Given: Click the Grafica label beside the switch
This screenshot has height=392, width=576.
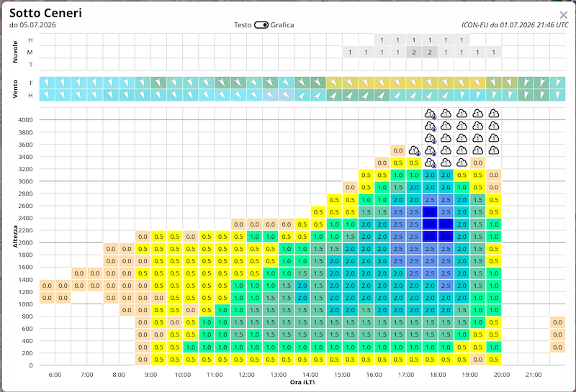Looking at the screenshot, I should click(x=282, y=25).
